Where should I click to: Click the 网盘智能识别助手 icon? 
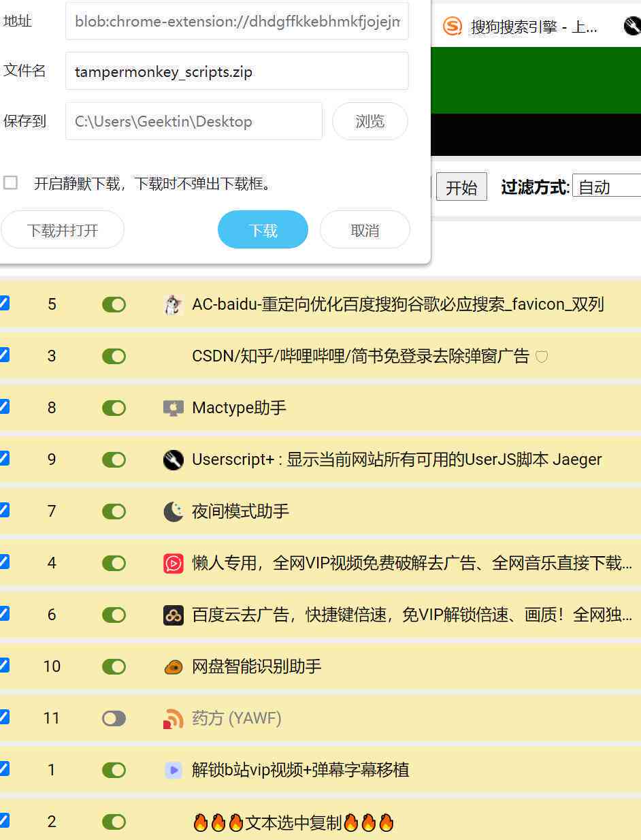tap(174, 667)
